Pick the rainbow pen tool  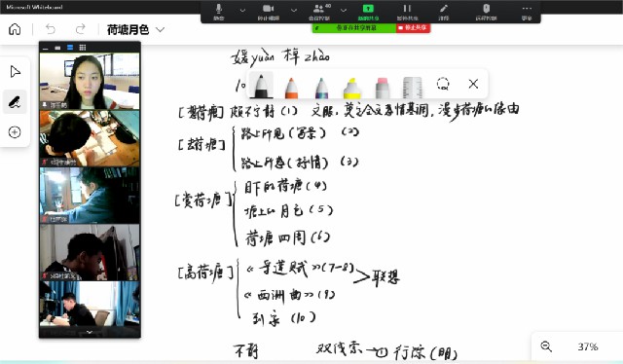(321, 88)
